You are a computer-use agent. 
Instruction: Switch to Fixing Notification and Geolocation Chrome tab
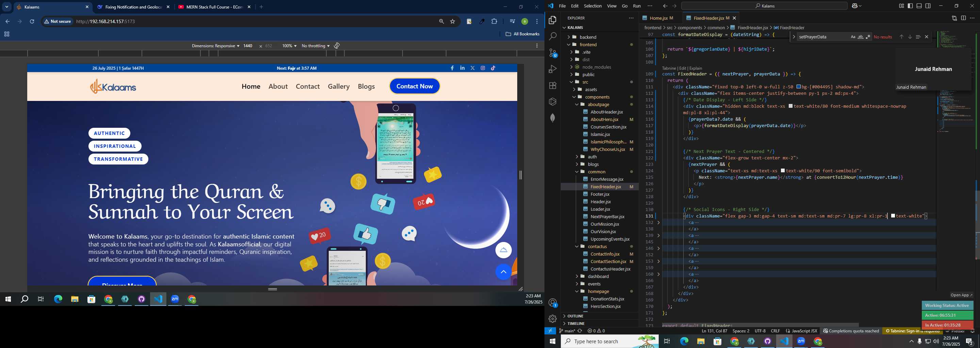(x=133, y=7)
